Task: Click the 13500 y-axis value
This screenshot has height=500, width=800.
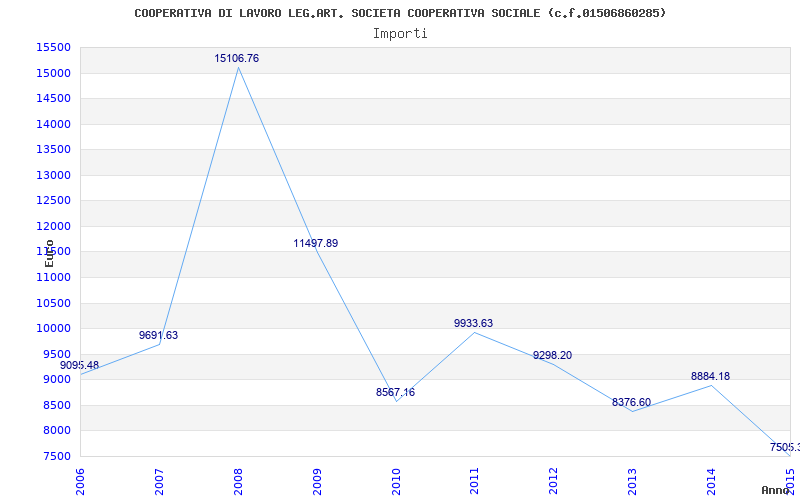Action: click(53, 149)
